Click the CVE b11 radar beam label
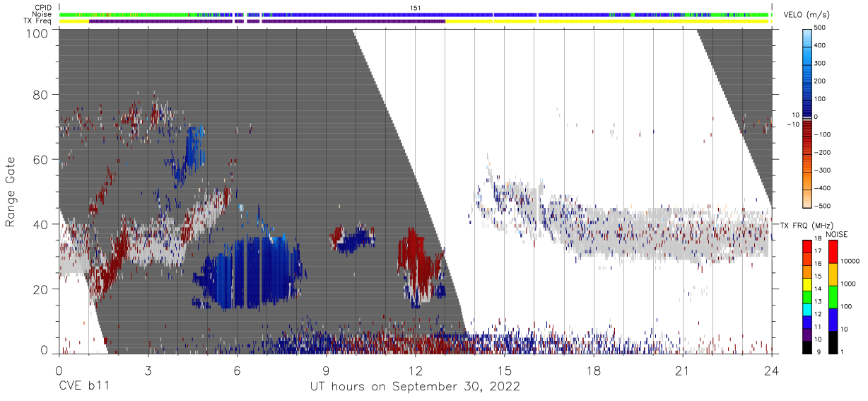The image size is (868, 401). point(83,387)
